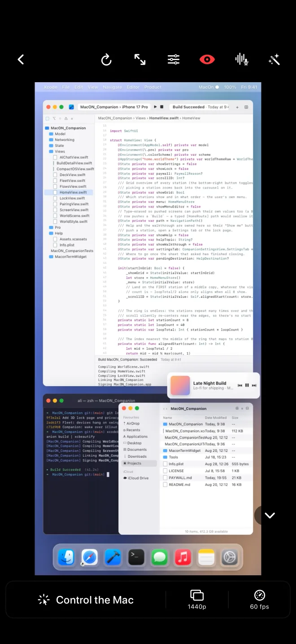Expand the Help folder in Xcode navigator
Viewport: 296px width, 644px height.
56,233
